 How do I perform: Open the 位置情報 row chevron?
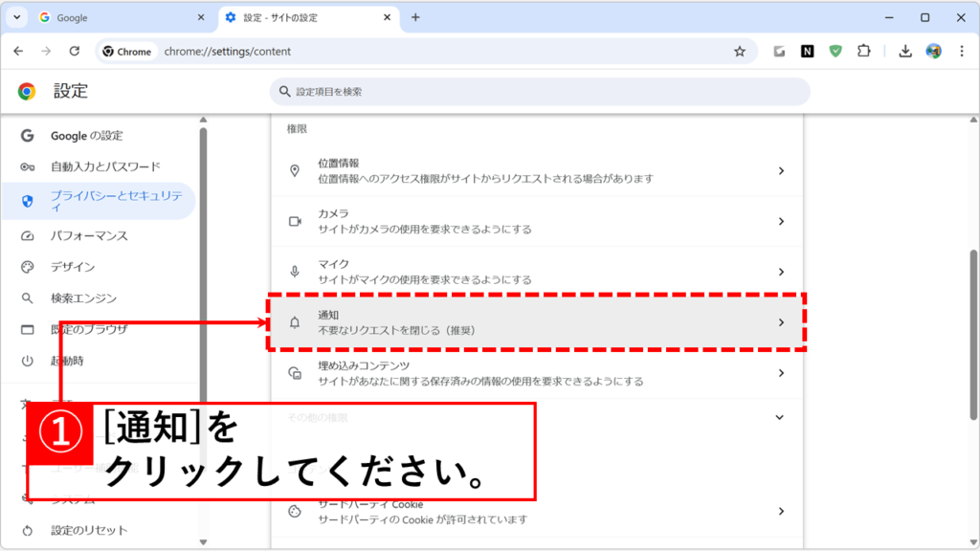point(781,170)
